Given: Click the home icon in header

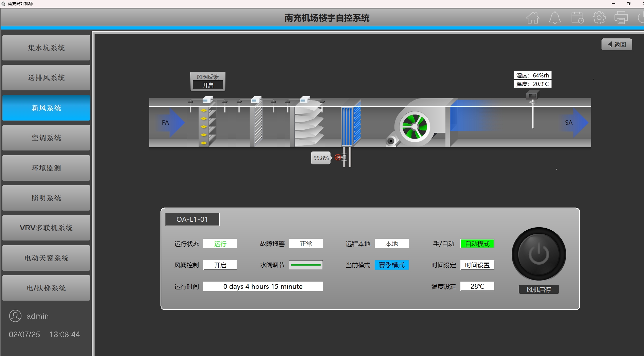Looking at the screenshot, I should (532, 18).
